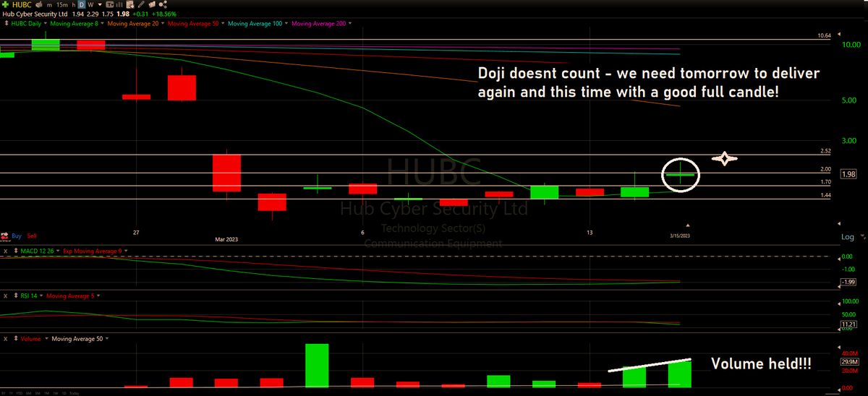The image size is (868, 396).
Task: Select the YTD range button
Action: pyautogui.click(x=20, y=393)
